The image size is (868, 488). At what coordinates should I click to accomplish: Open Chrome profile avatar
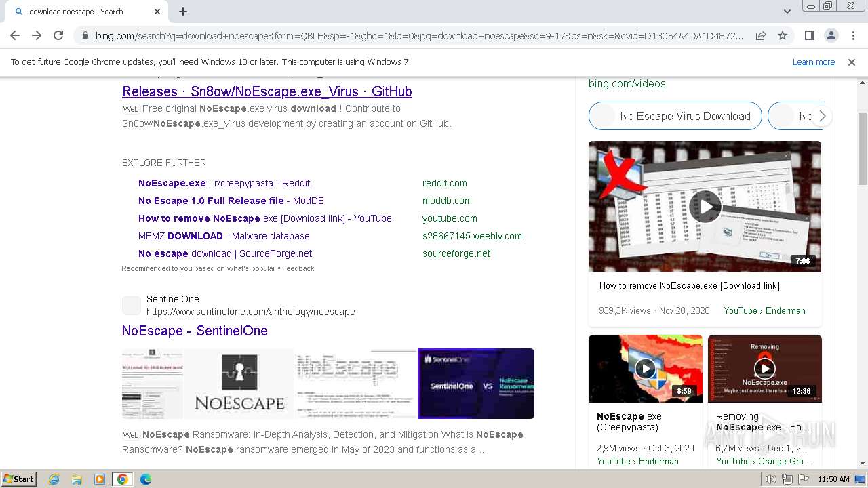pos(831,35)
